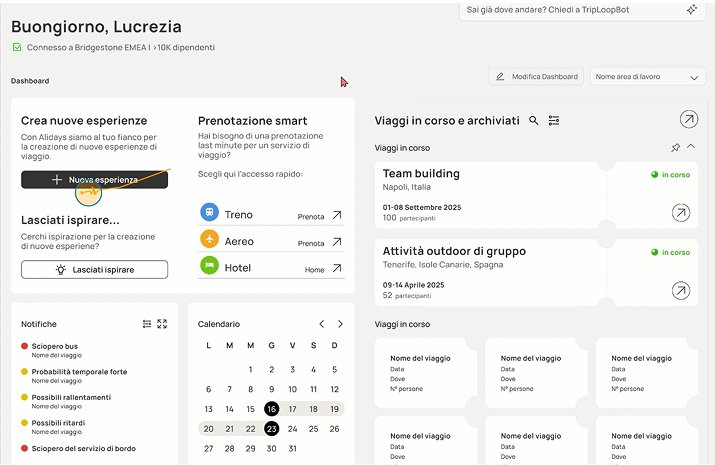Click the orange Aereo airplane icon
The height and width of the screenshot is (465, 715).
[209, 239]
